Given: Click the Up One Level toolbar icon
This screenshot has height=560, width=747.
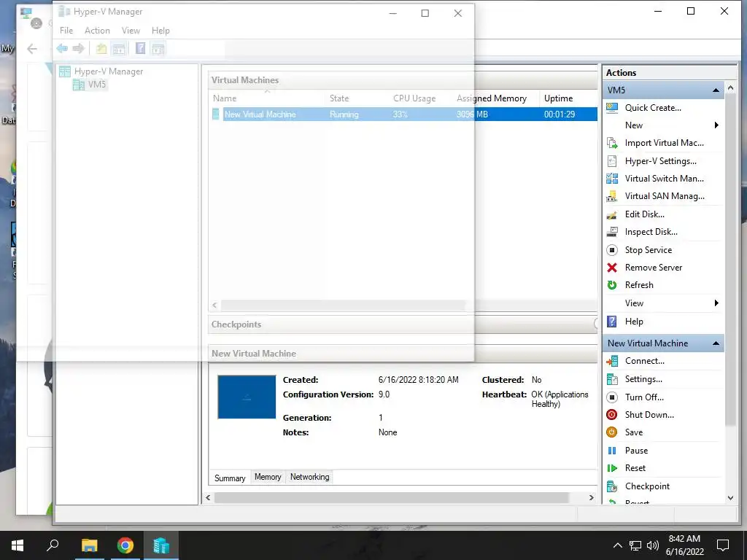Looking at the screenshot, I should 101,49.
